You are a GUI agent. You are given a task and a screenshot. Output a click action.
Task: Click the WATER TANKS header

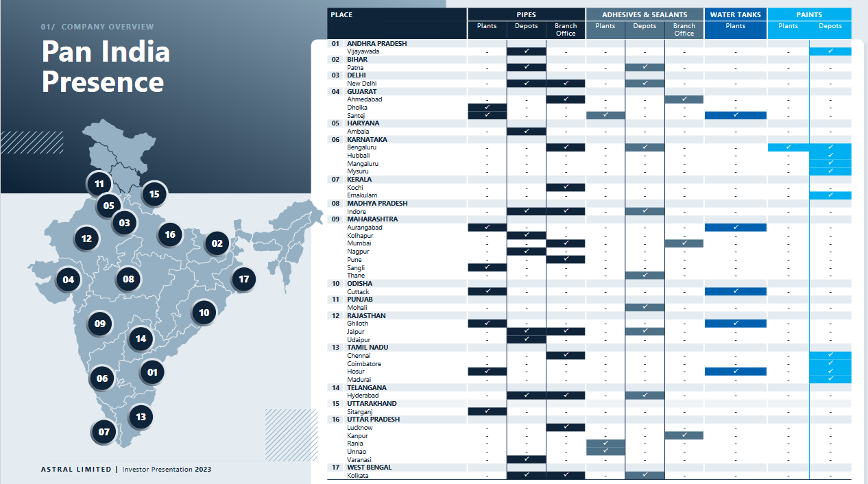pos(735,14)
